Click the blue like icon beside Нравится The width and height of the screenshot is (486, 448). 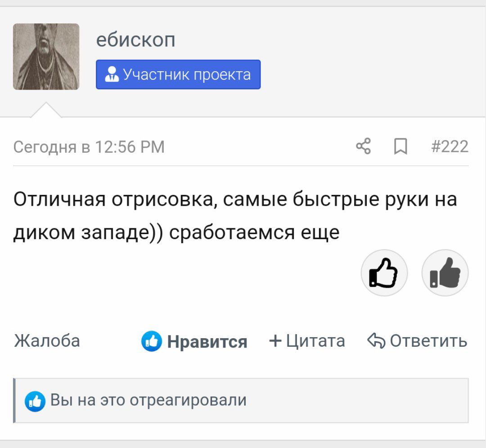click(x=151, y=341)
